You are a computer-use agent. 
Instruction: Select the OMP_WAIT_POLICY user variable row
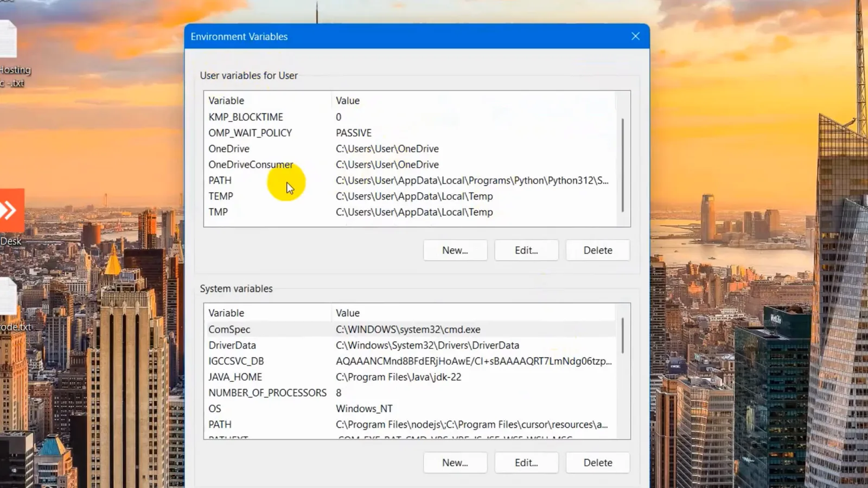click(410, 133)
